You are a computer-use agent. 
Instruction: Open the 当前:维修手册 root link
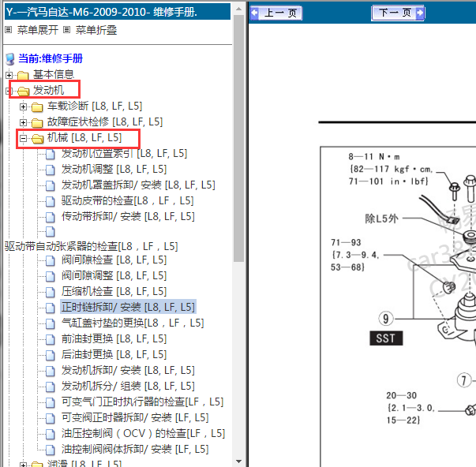pos(51,58)
